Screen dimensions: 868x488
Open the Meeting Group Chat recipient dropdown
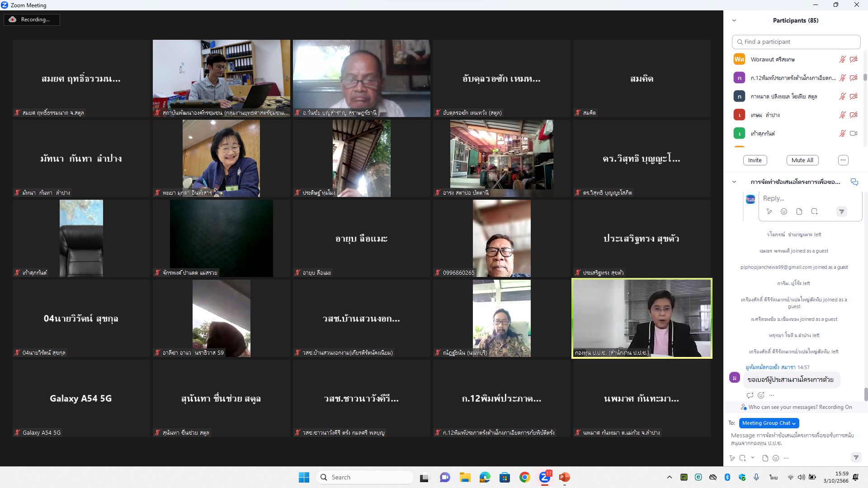pyautogui.click(x=769, y=423)
